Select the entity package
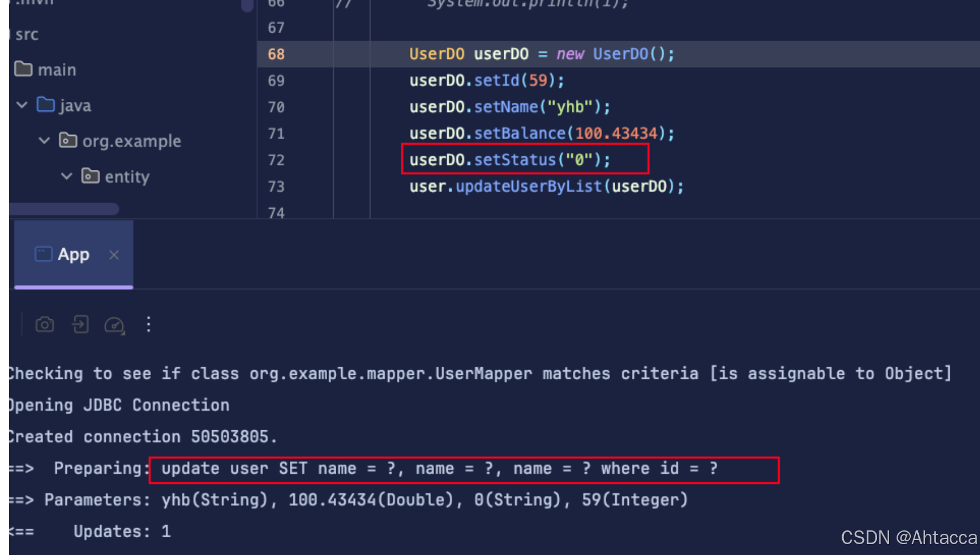980x555 pixels. coord(127,177)
